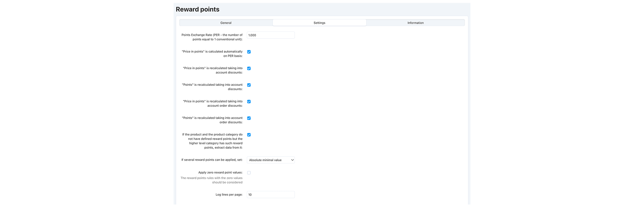644x208 pixels.
Task: Open the Information tab
Action: coord(415,23)
